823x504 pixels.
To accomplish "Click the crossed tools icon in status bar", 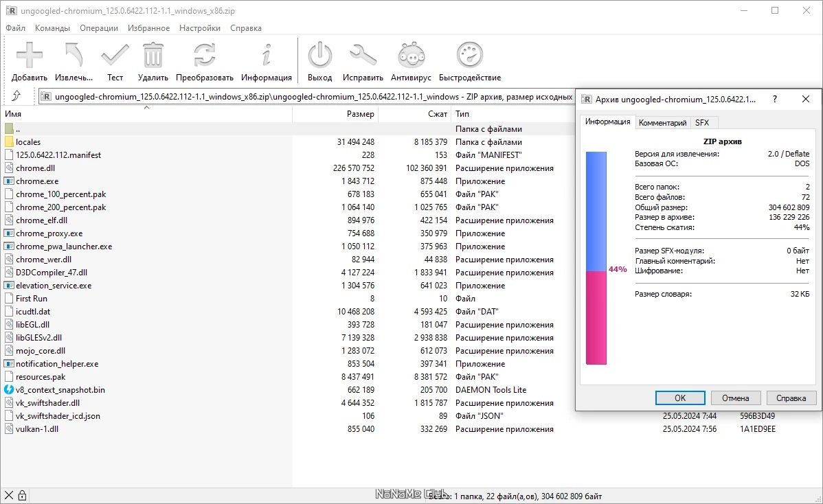I will click(9, 495).
